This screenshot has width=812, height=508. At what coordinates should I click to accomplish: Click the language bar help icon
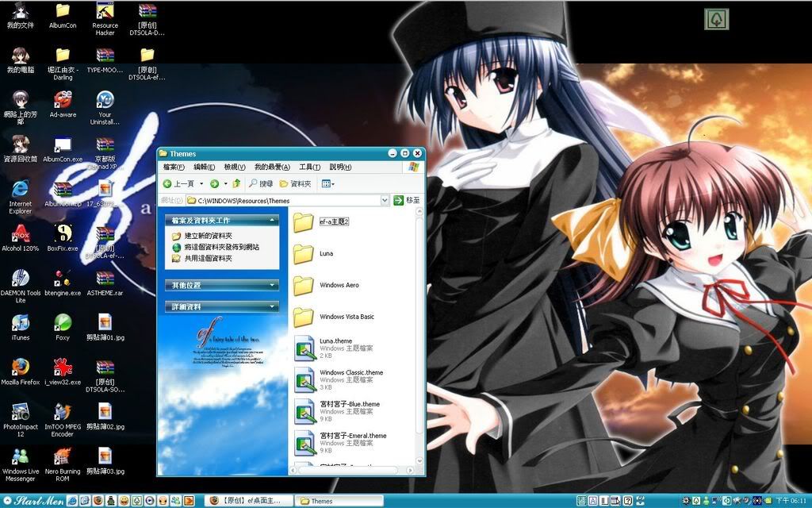tap(628, 501)
